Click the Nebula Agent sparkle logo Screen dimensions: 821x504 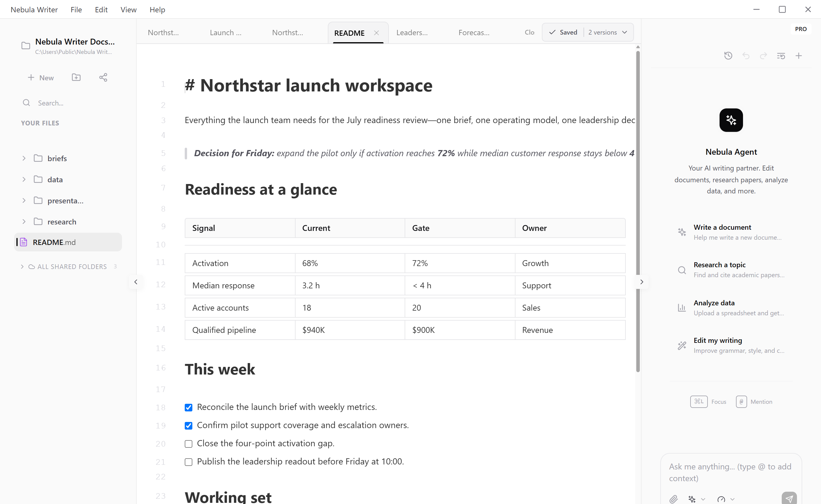731,120
